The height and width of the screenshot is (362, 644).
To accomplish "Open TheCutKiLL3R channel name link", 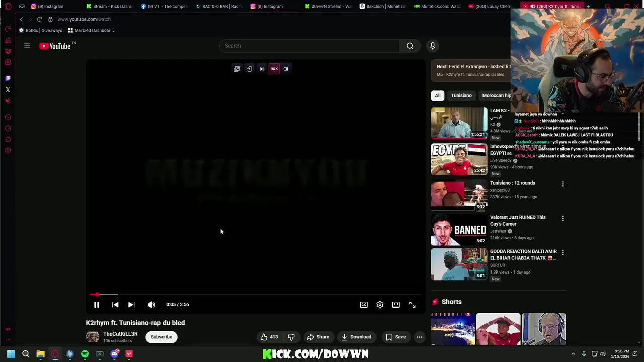I will click(x=120, y=334).
